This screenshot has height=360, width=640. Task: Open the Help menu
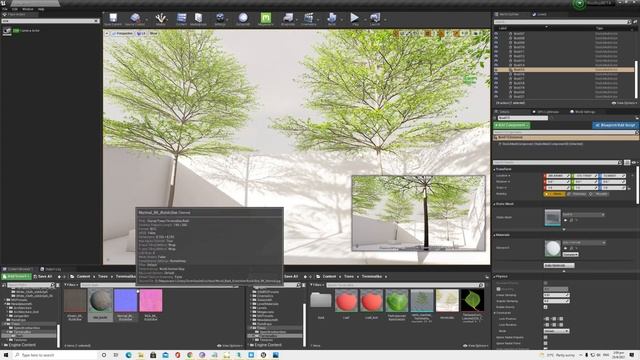[41, 9]
